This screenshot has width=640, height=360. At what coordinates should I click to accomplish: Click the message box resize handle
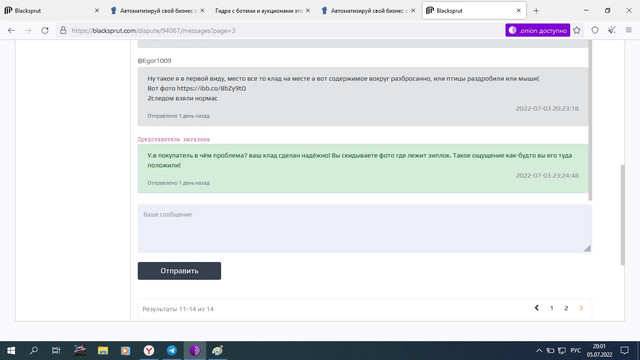(x=587, y=248)
